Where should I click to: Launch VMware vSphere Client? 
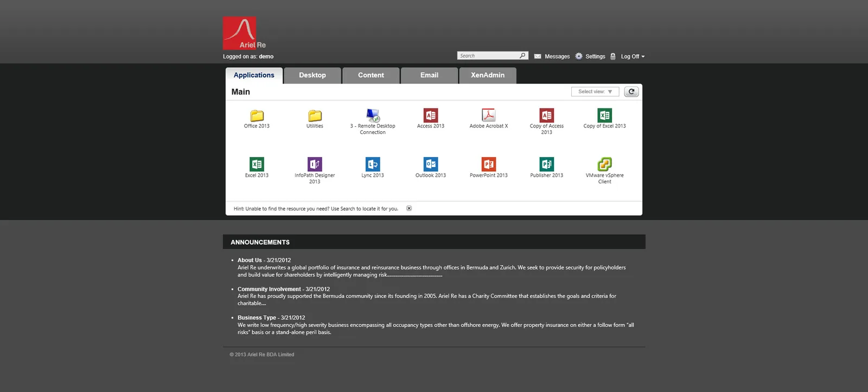[x=604, y=171]
